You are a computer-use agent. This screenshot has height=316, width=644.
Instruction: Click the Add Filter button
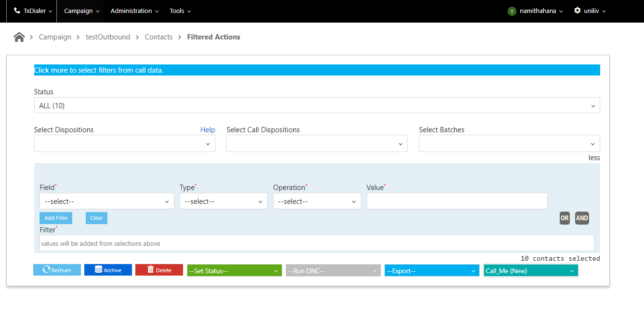click(x=56, y=218)
